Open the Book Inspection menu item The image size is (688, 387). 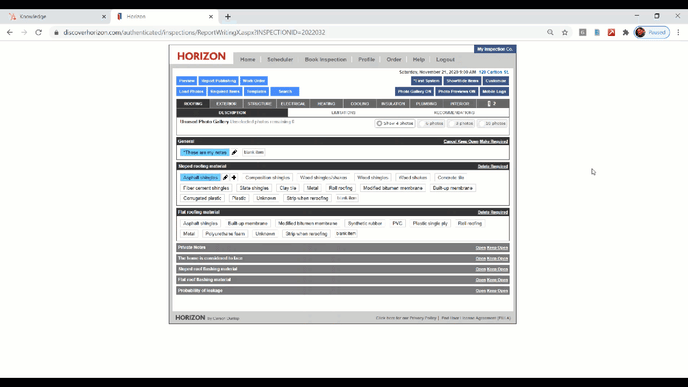[326, 59]
